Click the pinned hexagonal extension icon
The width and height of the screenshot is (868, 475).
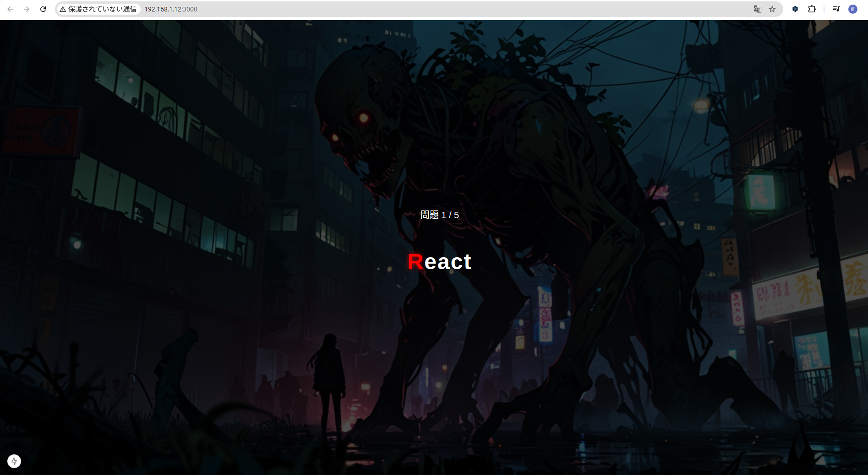pos(795,9)
